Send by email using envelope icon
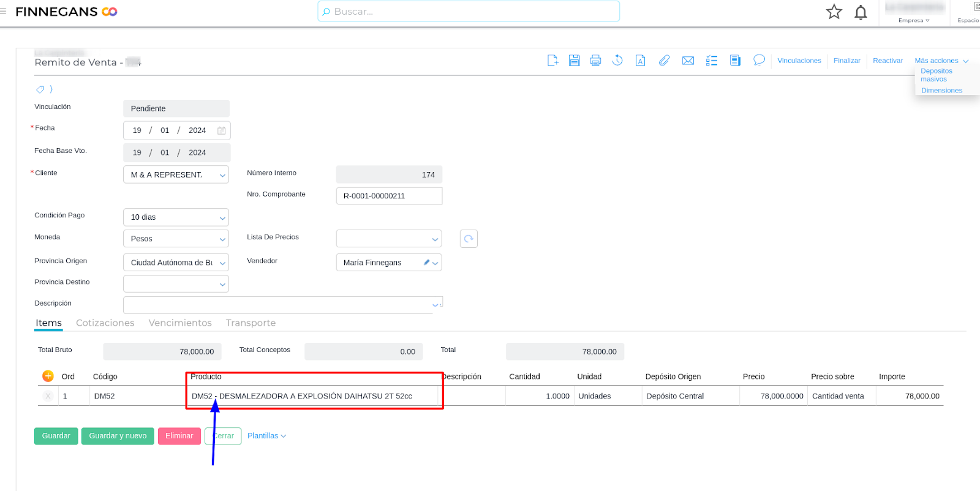This screenshot has width=980, height=491. (688, 61)
